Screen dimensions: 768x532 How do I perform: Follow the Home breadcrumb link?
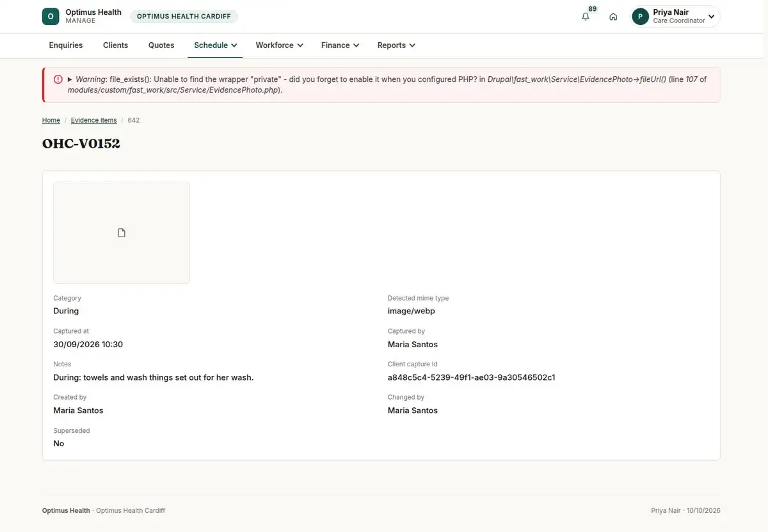tap(51, 120)
